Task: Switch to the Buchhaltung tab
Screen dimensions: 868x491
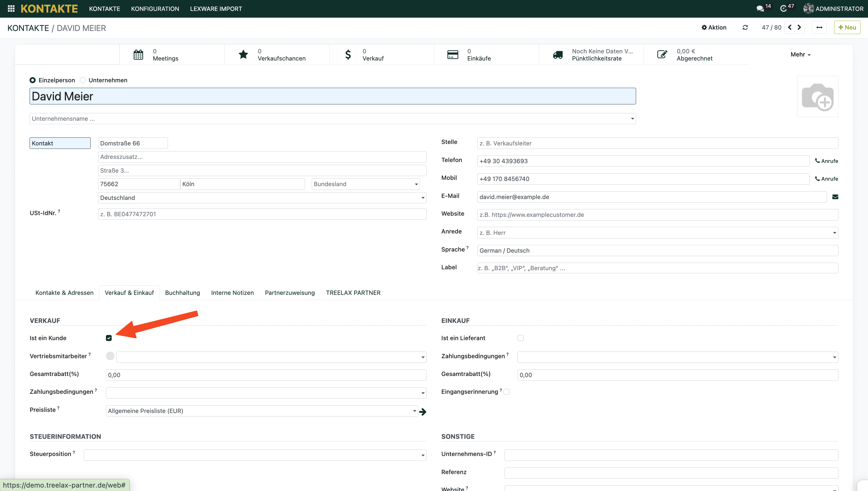Action: click(x=182, y=293)
